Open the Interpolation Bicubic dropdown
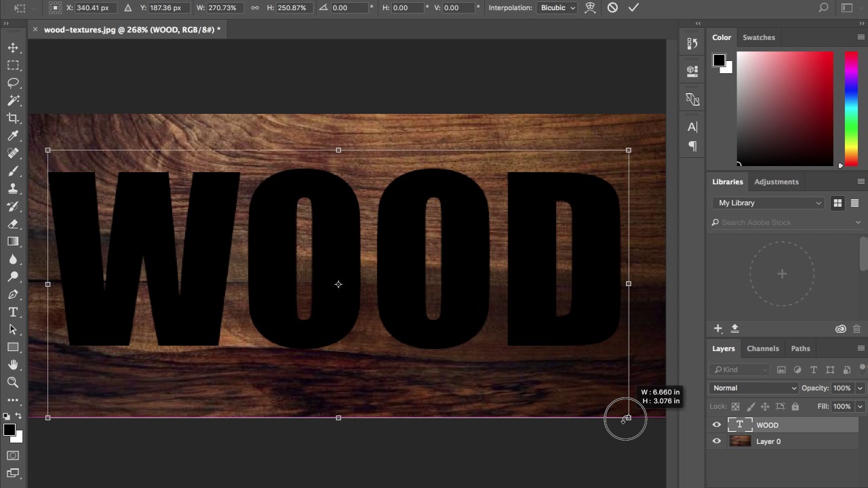This screenshot has height=488, width=868. point(557,7)
